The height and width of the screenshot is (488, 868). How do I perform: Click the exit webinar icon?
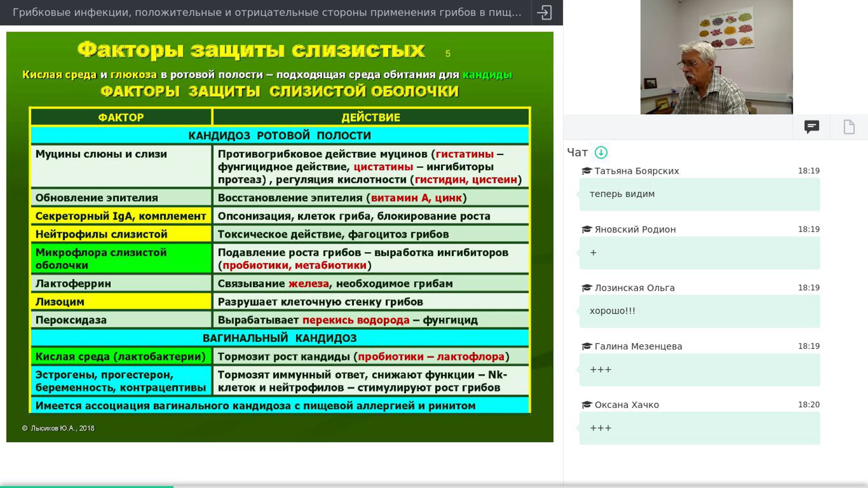[544, 12]
